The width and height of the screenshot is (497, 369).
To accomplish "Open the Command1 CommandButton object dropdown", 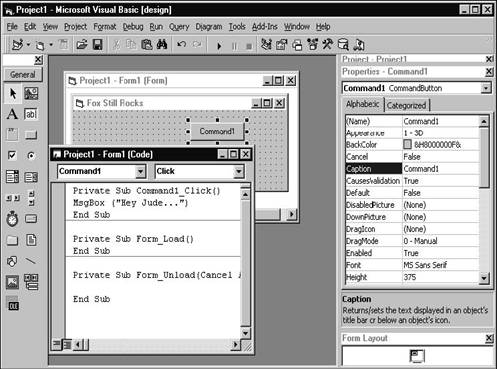I will pyautogui.click(x=486, y=88).
